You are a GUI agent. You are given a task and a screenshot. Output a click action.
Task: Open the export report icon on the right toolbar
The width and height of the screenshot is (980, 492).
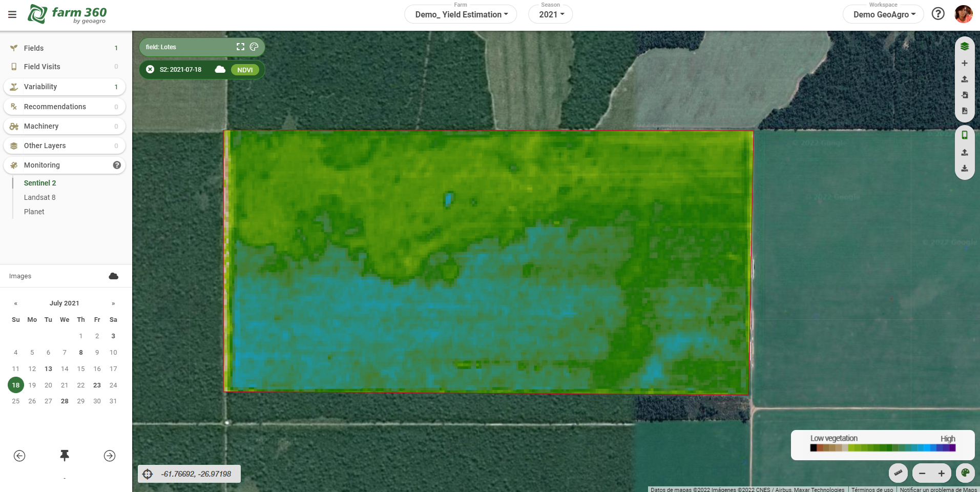point(965,111)
